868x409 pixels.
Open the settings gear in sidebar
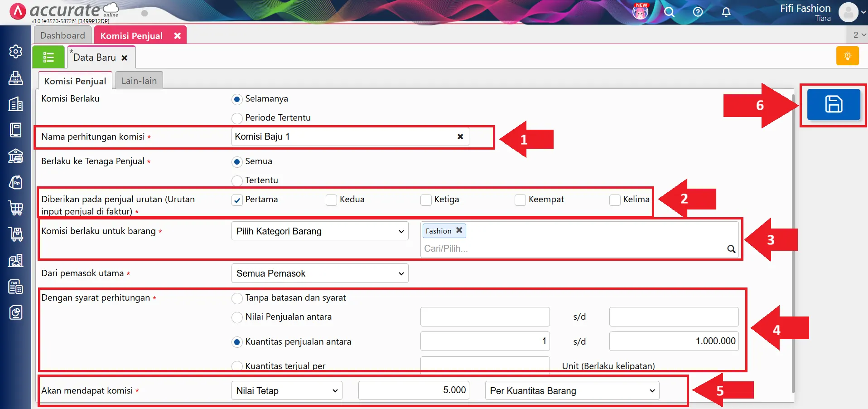pos(16,52)
